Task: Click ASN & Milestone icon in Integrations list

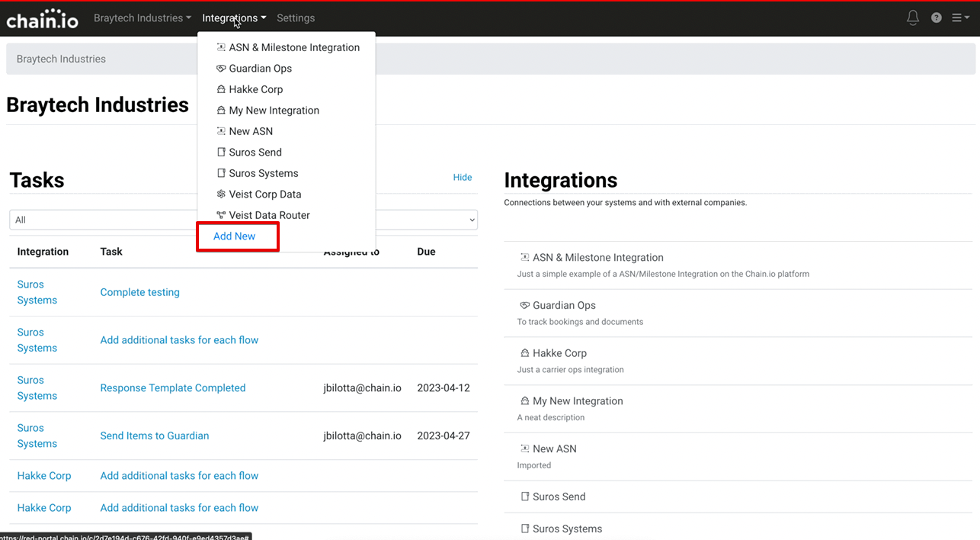Action: [x=524, y=258]
